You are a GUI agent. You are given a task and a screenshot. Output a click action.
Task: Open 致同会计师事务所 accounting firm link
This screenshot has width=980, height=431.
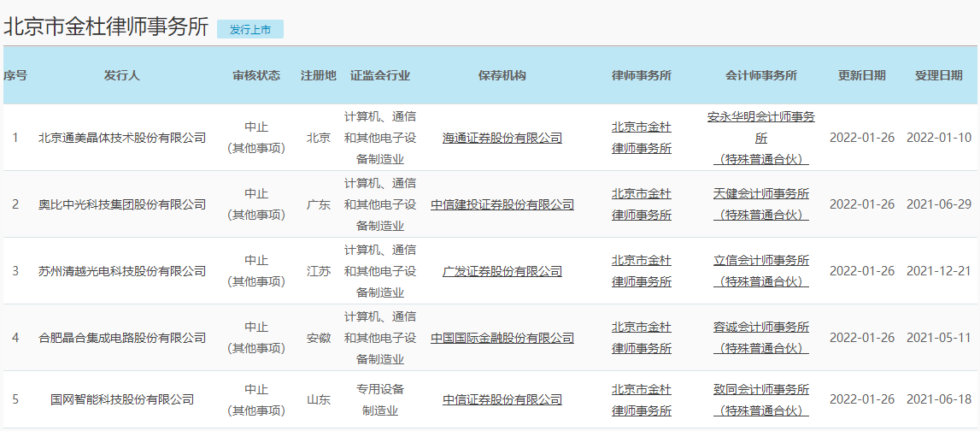coord(760,399)
